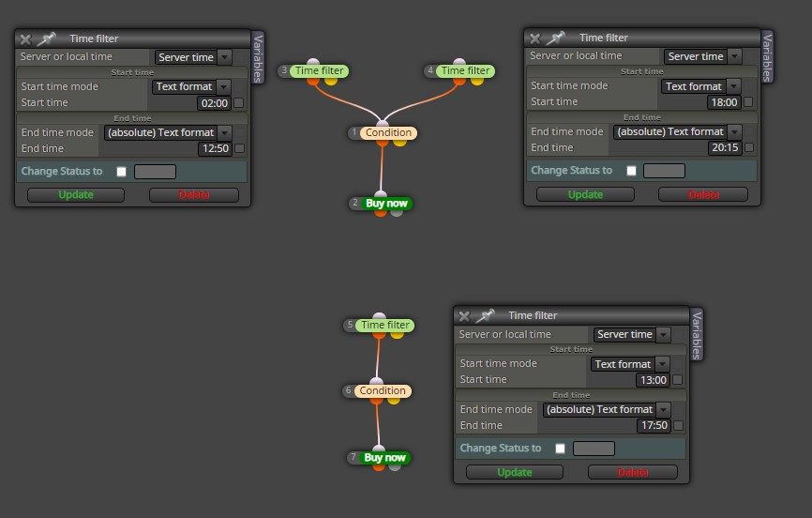Click yellow output dot of Time filter node 4
This screenshot has height=518, width=812.
click(x=477, y=81)
